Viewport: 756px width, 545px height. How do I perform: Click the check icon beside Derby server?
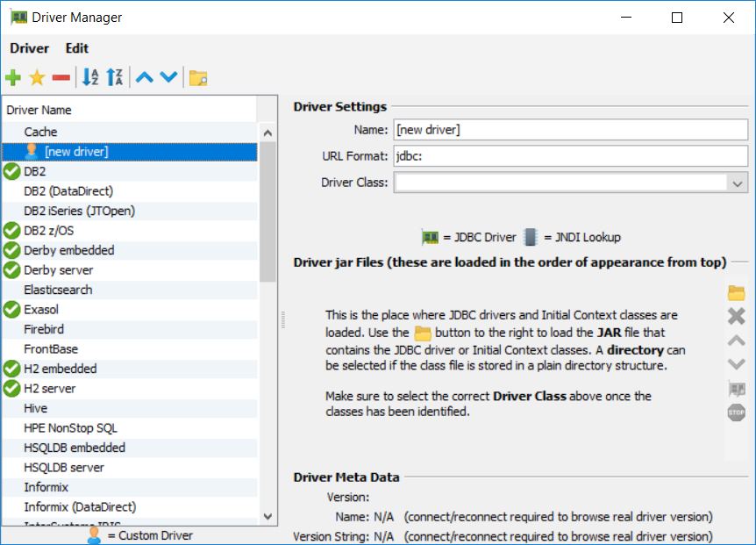tap(12, 270)
